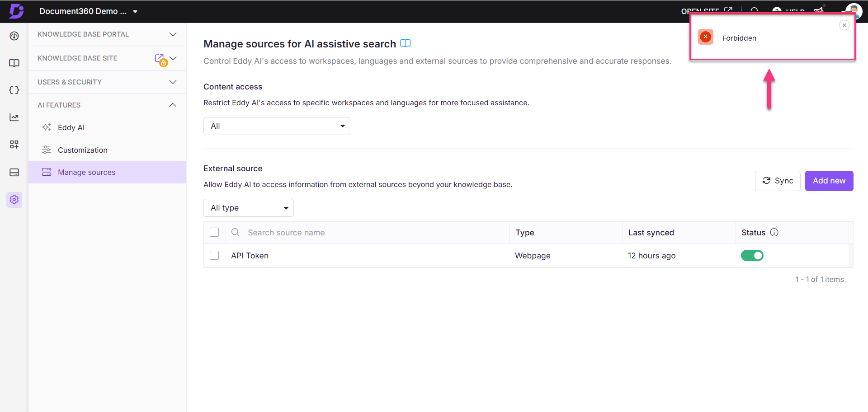Check the API Token row checkbox
The height and width of the screenshot is (412, 868).
tap(214, 255)
